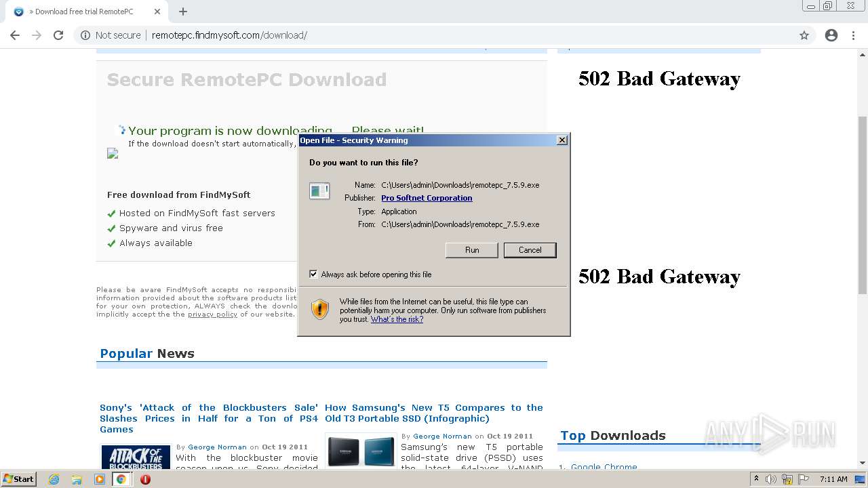Screen dimensions: 868x488
Task: Open Windows Media Player from taskbar
Action: [99, 479]
